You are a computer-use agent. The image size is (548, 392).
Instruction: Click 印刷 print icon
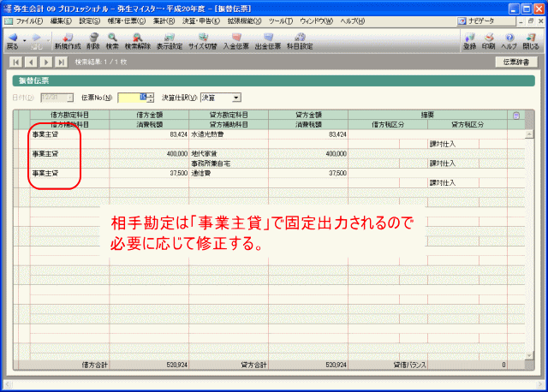(x=489, y=41)
